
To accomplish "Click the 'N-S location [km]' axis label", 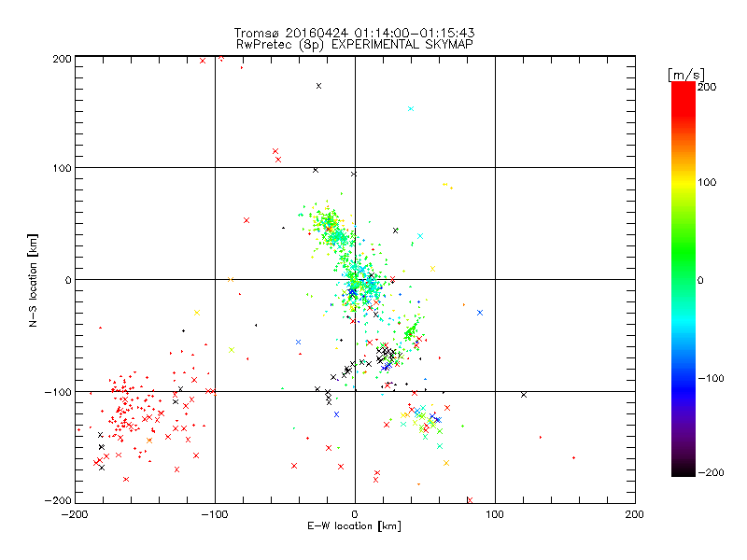I will click(x=33, y=280).
